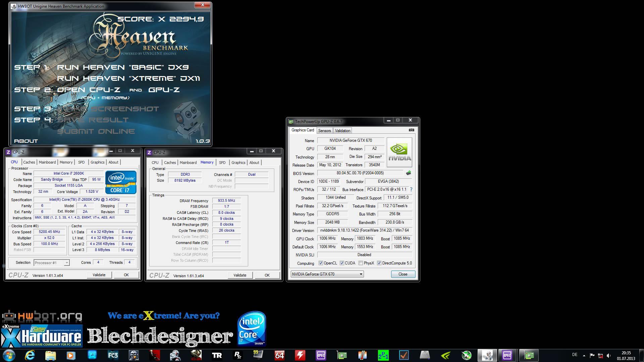Toggle the OpenCL checkbox
Viewport: 644px width, 362px height.
[321, 263]
